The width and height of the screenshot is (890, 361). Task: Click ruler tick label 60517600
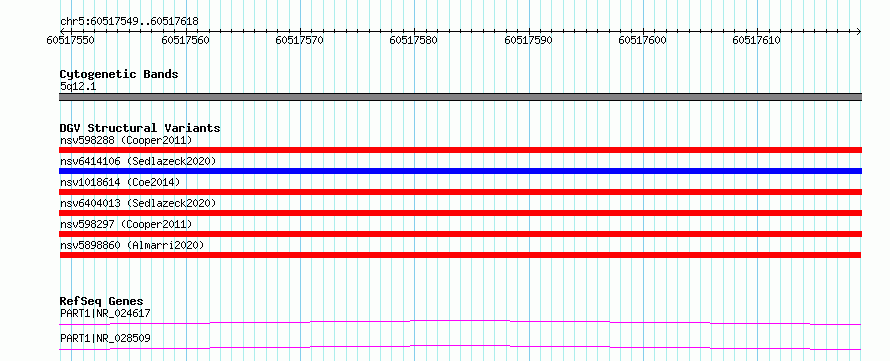tap(642, 40)
